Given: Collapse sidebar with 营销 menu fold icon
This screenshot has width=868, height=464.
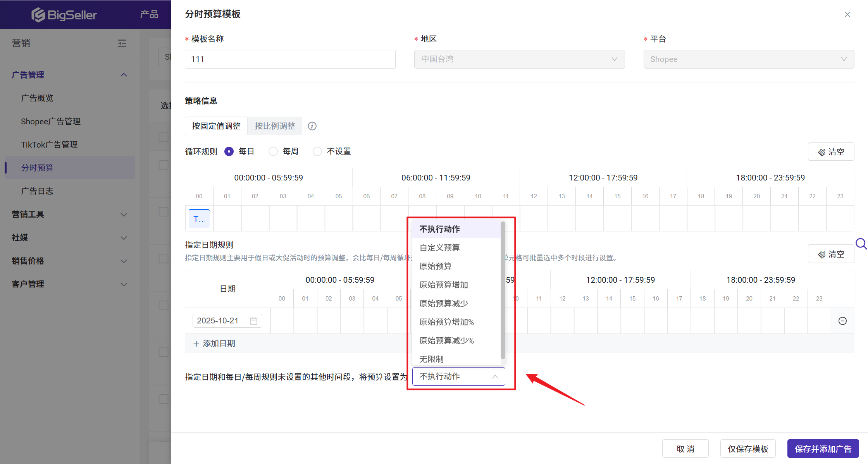Looking at the screenshot, I should tap(122, 43).
